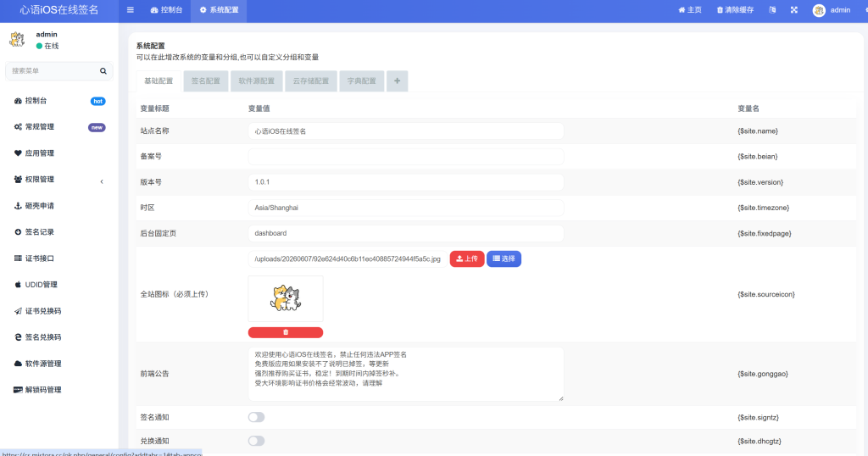Switch to 字典配置 tab
This screenshot has width=868, height=456.
point(361,81)
